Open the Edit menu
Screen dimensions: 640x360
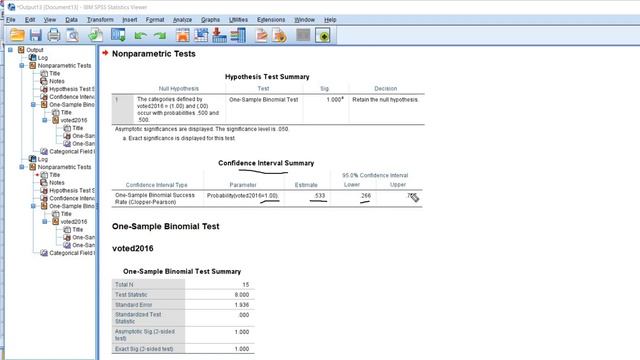tap(30, 20)
